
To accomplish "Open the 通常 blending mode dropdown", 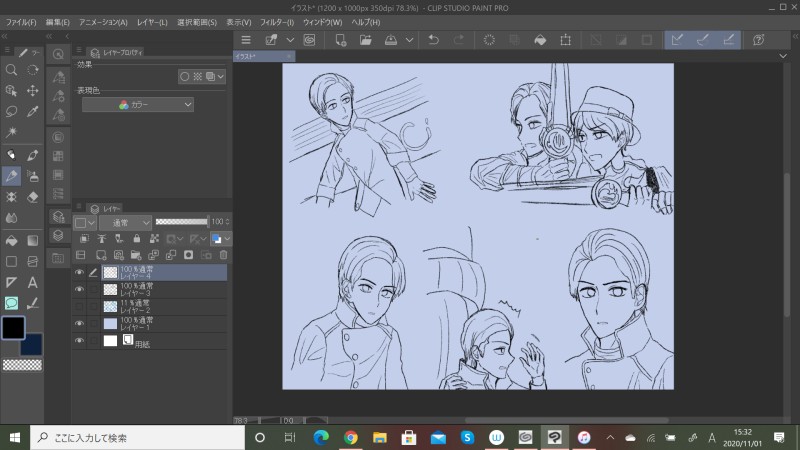I will tap(124, 222).
